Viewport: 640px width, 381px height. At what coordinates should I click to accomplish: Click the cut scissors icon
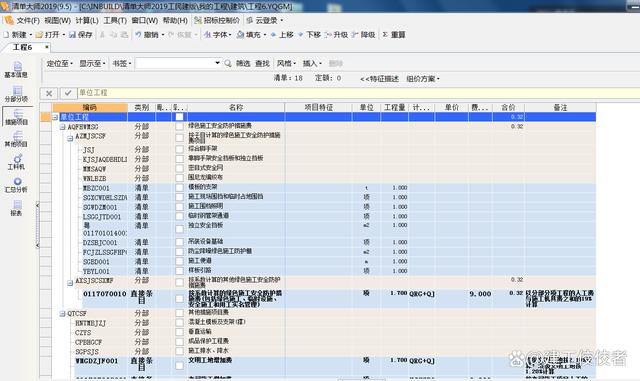(102, 35)
